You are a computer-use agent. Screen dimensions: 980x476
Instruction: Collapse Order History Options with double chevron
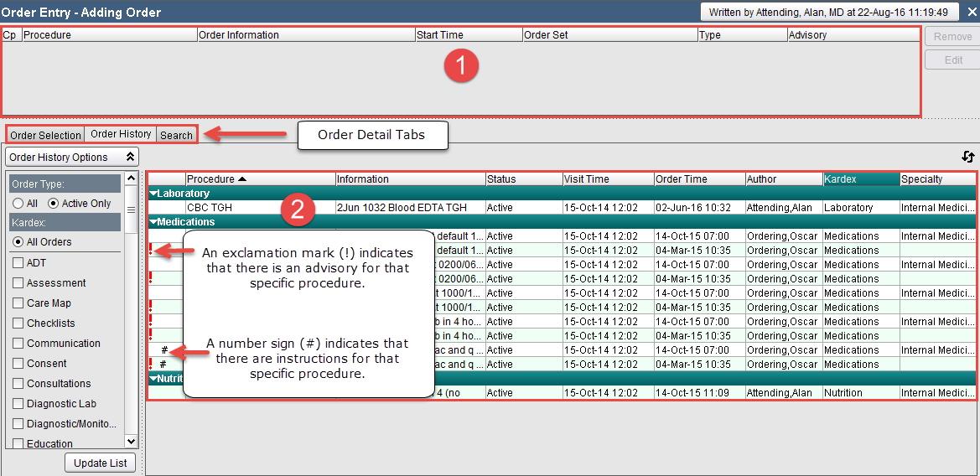pos(130,158)
